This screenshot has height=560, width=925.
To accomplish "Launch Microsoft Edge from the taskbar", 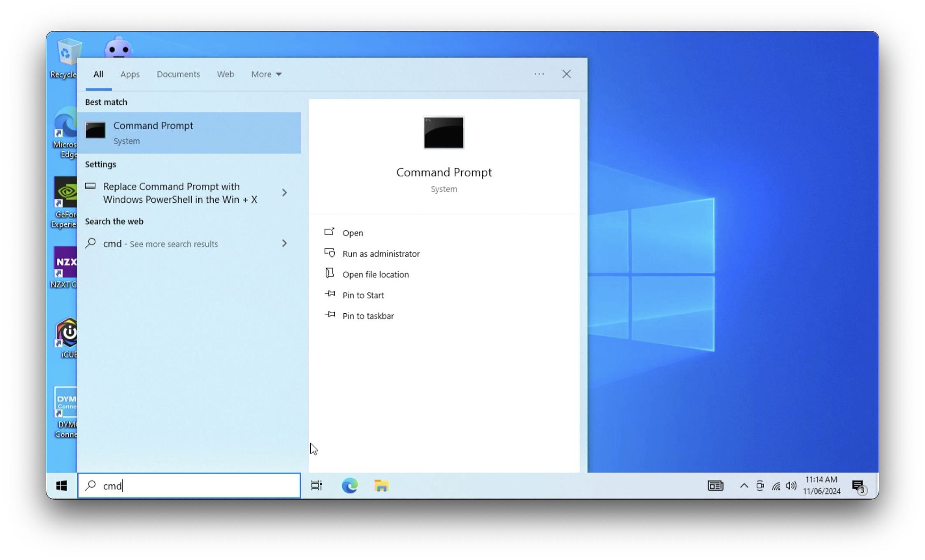I will pyautogui.click(x=349, y=486).
